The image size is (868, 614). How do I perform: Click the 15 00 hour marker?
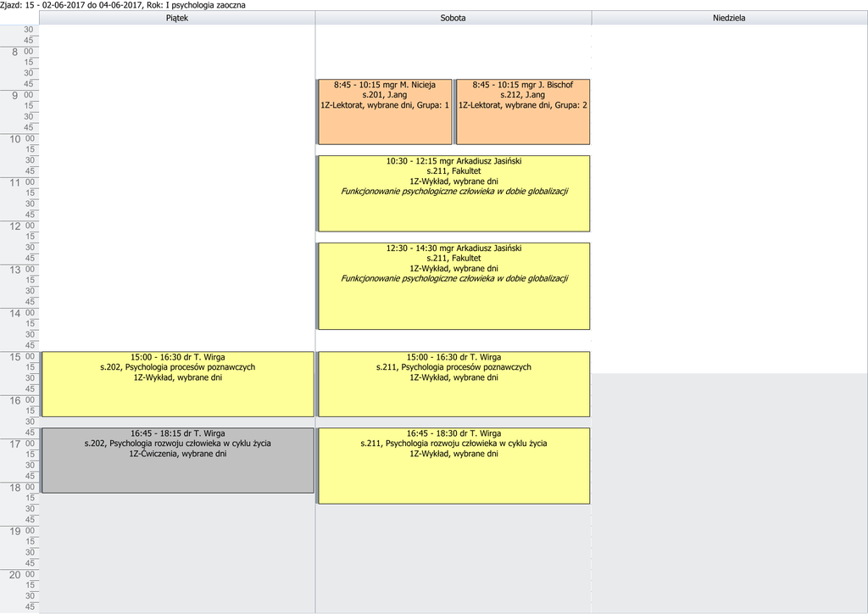pos(19,357)
